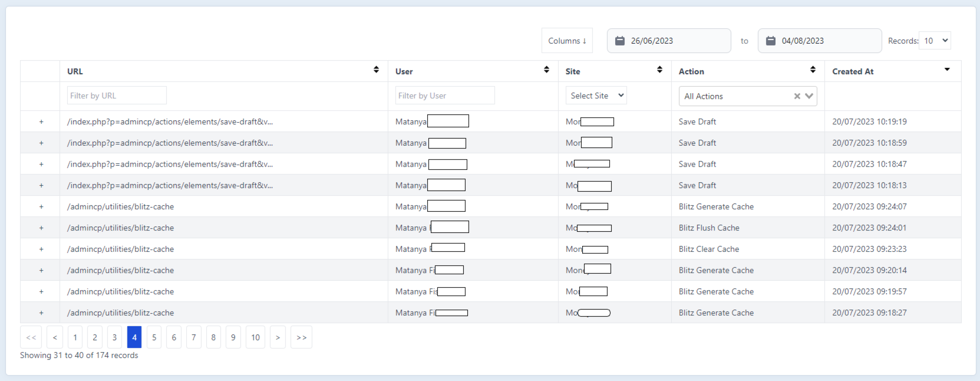Sort the table by User column
Screen dimensions: 980x381
pos(546,70)
